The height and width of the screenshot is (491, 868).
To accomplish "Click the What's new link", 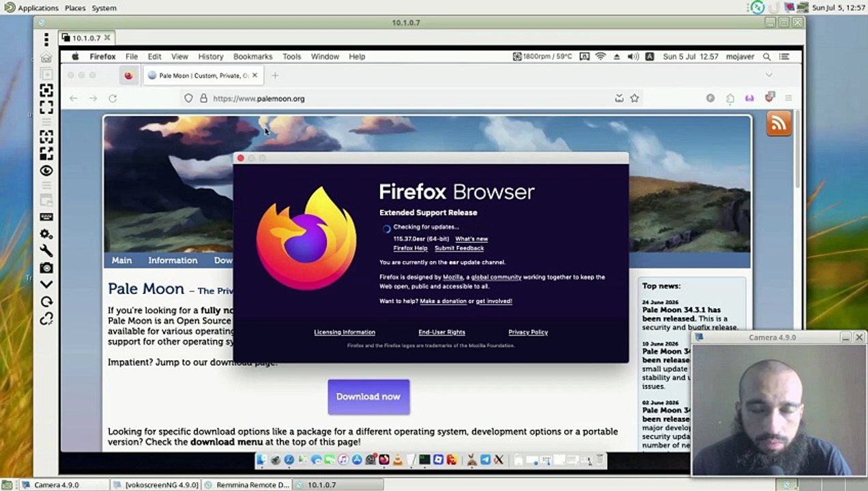I will (472, 239).
